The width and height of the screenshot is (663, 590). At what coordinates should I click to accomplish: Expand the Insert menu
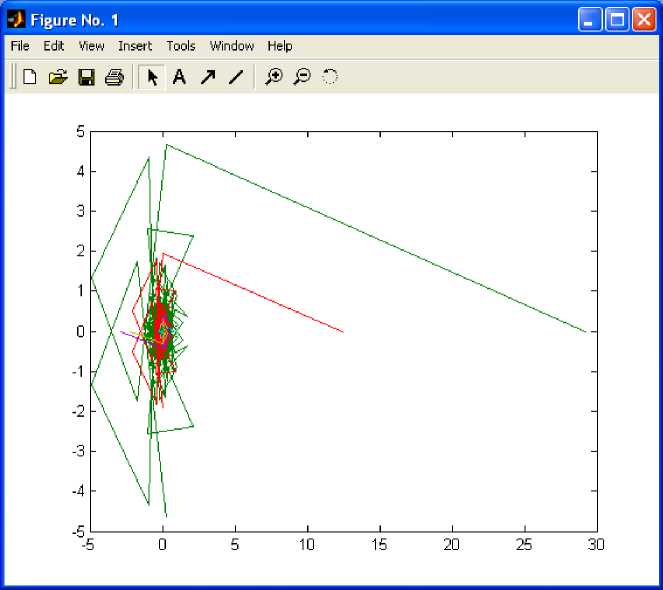[x=135, y=46]
